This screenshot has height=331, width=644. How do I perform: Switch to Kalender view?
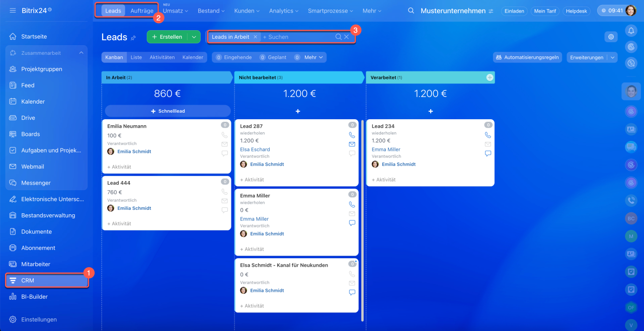pyautogui.click(x=193, y=57)
